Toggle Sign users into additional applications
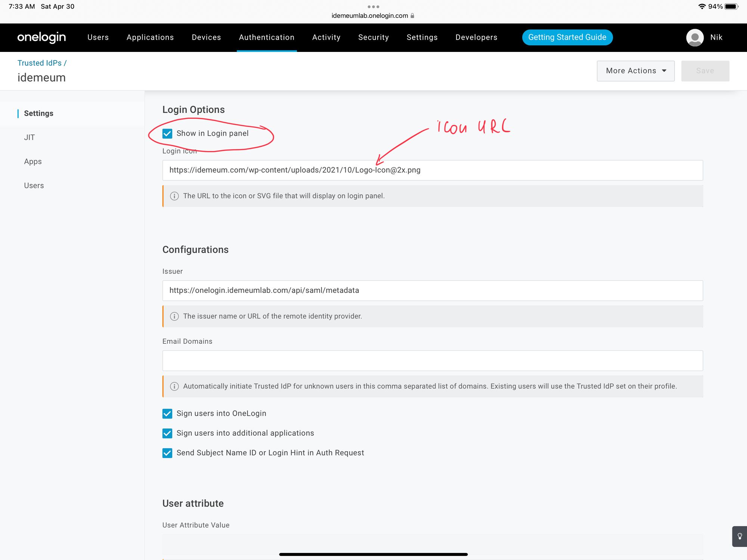Image resolution: width=747 pixels, height=560 pixels. 167,433
